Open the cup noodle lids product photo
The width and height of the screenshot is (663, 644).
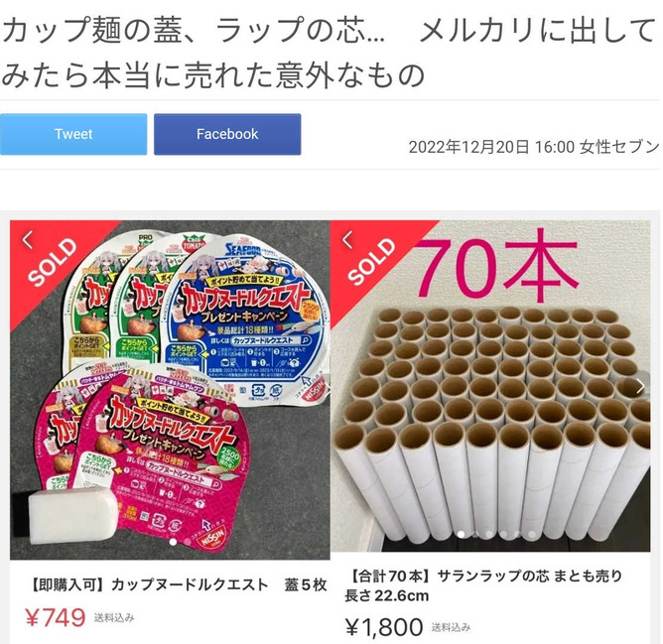click(x=170, y=390)
